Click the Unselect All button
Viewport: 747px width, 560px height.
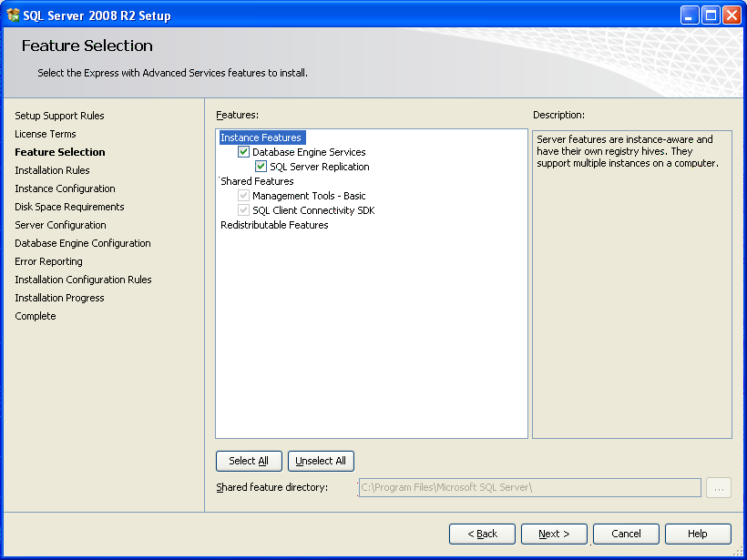[x=321, y=461]
